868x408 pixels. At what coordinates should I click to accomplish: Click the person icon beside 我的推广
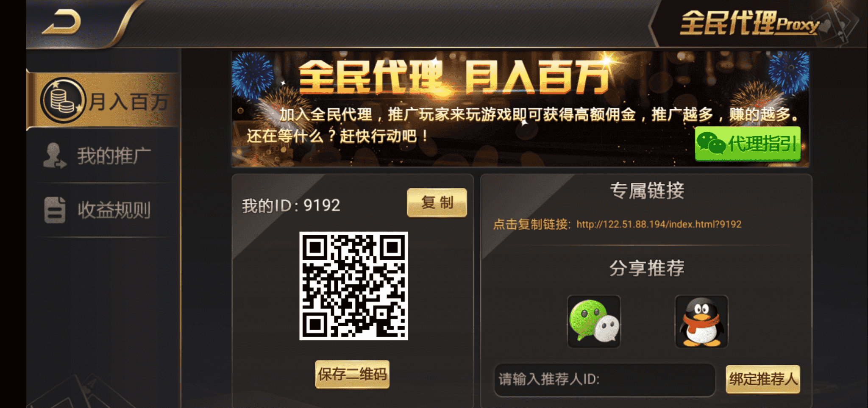tap(54, 155)
